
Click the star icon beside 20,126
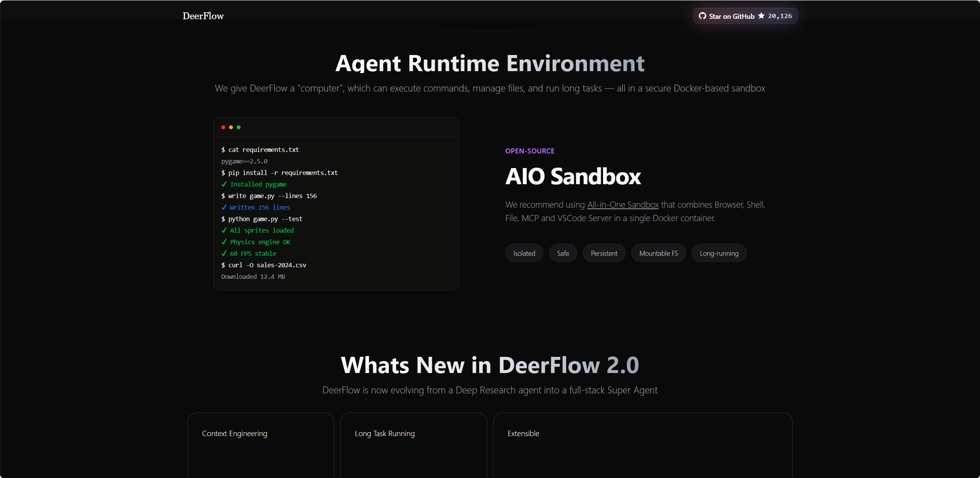(761, 16)
